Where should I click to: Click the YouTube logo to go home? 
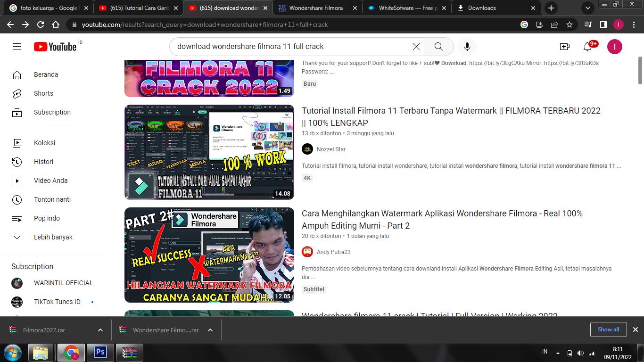55,47
